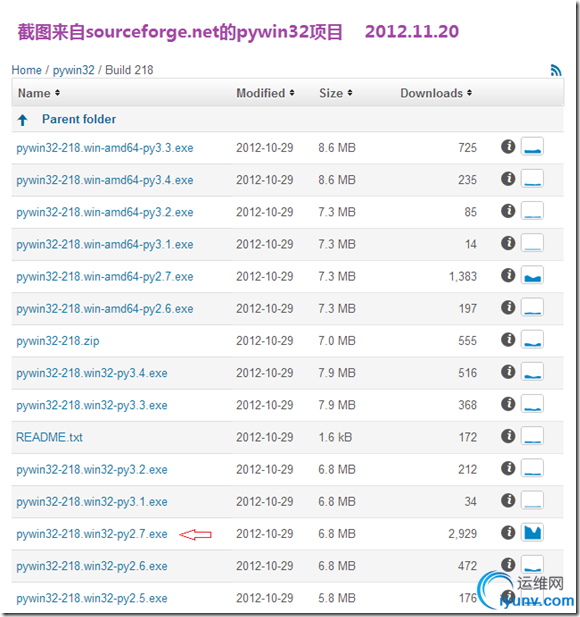
Task: Download pywin32-218.win-amd64-py3.2.exe
Action: (105, 212)
